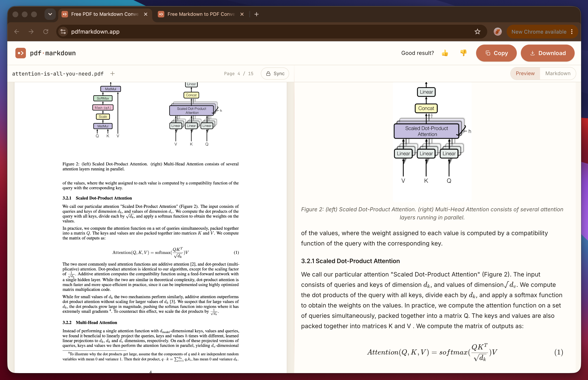Open the Chrome three-dot menu
The width and height of the screenshot is (588, 380).
coord(572,32)
